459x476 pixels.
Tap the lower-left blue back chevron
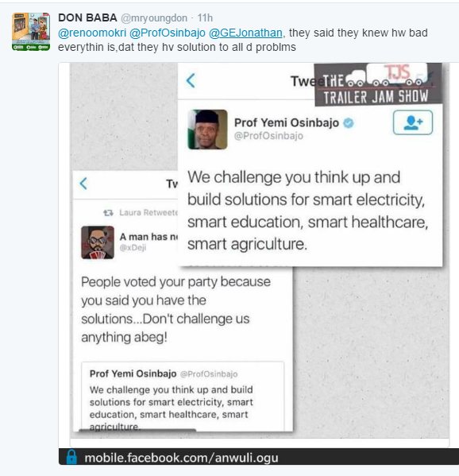tap(83, 184)
